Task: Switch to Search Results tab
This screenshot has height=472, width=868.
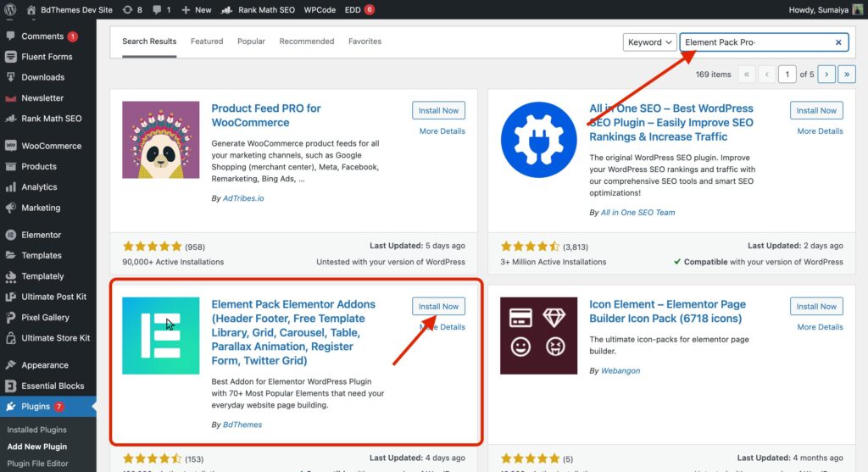Action: pyautogui.click(x=149, y=41)
